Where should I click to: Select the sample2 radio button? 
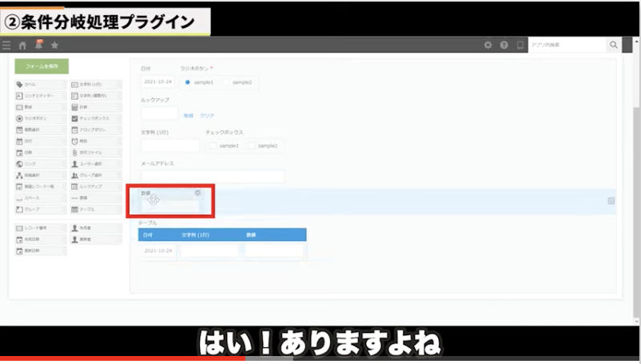[x=228, y=82]
